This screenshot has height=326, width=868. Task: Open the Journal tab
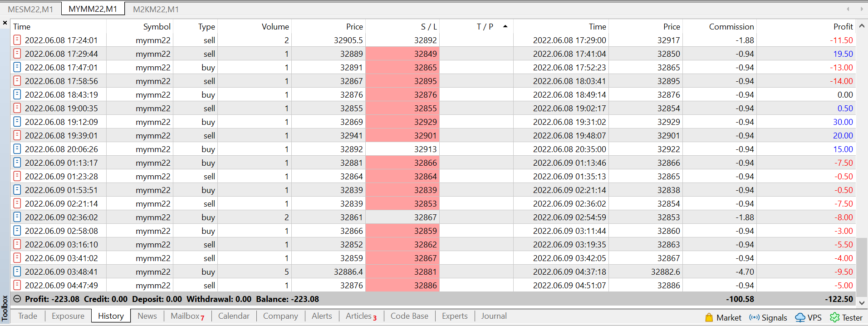tap(494, 316)
